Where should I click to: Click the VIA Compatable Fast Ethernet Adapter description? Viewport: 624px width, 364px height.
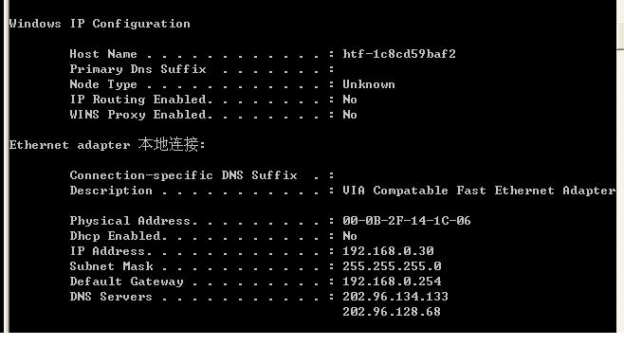pos(479,191)
